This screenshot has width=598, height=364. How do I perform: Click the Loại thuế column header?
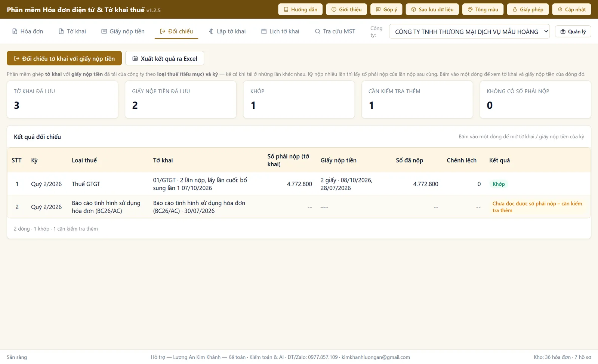coord(84,160)
